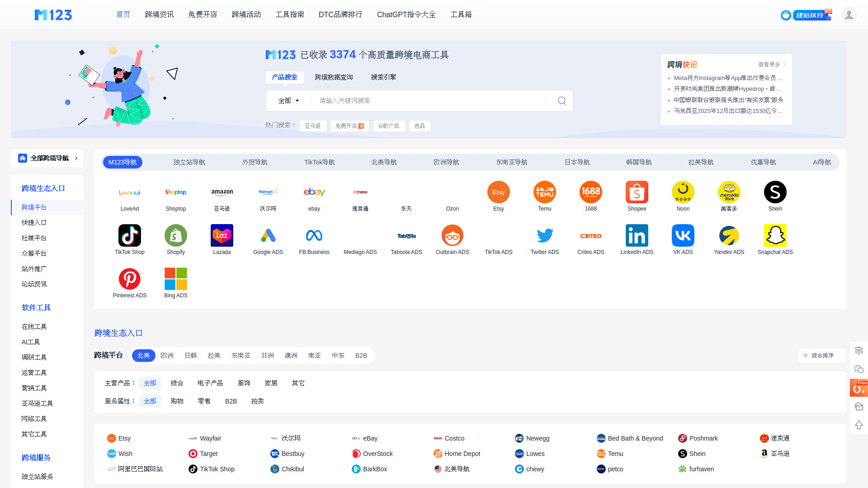
Task: Open the 跨境资讯 menu item
Action: [x=159, y=14]
